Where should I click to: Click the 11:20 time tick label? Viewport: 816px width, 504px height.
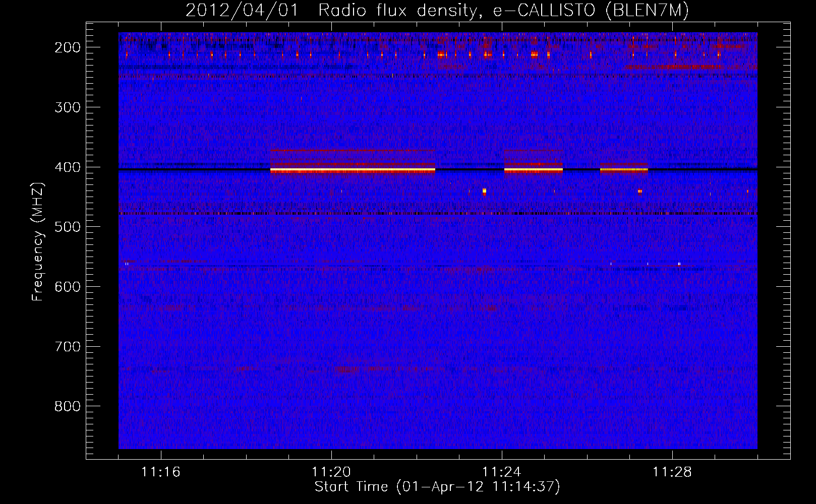pos(331,472)
